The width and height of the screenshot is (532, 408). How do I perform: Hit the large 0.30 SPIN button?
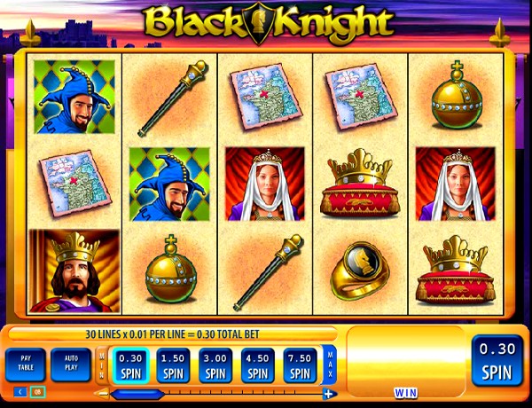pyautogui.click(x=497, y=360)
